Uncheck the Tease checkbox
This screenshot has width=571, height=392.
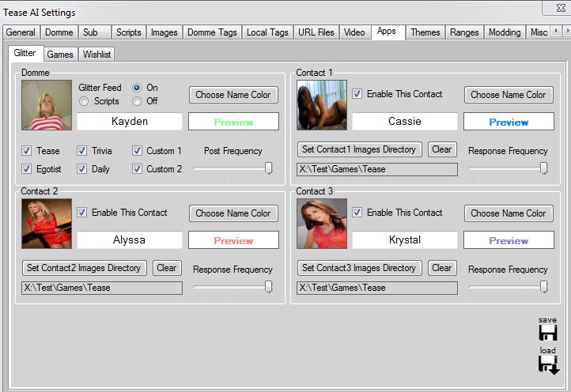coord(27,151)
